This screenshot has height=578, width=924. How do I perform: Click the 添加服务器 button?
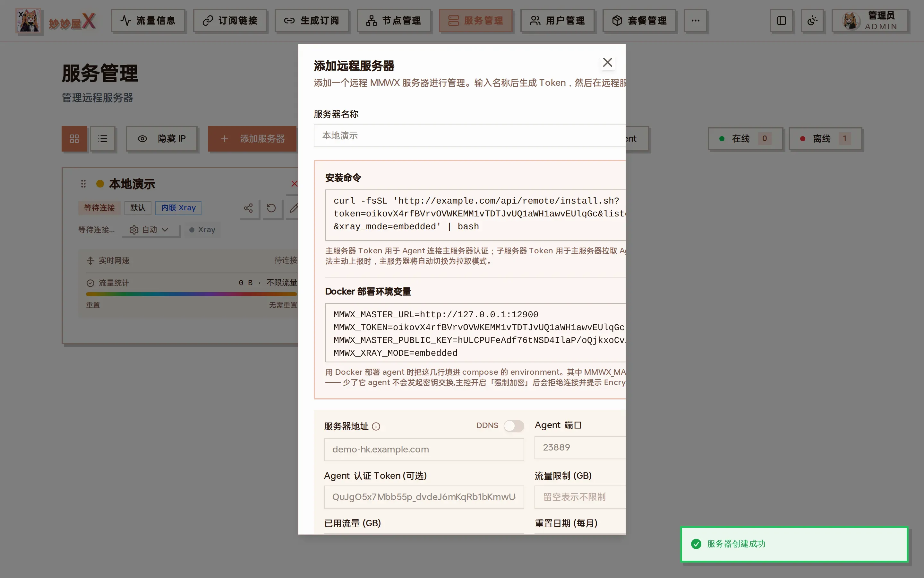[x=252, y=138]
